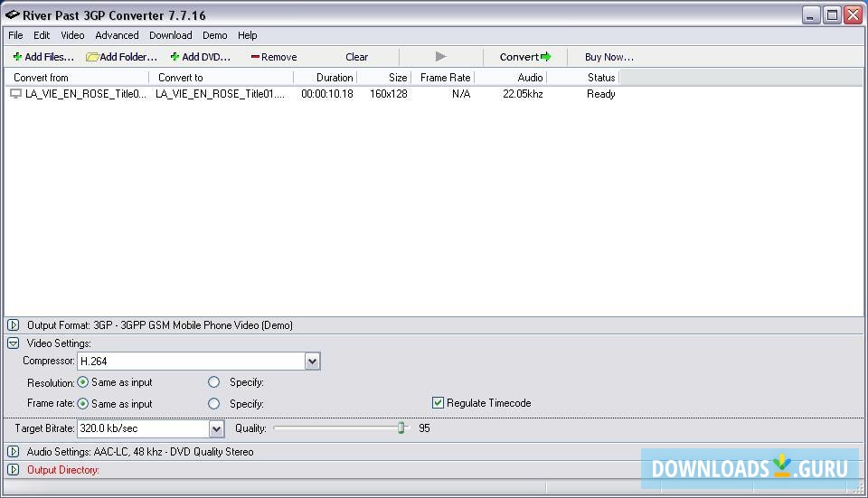Image resolution: width=868 pixels, height=498 pixels.
Task: Click the size value 160x128
Action: (x=389, y=94)
